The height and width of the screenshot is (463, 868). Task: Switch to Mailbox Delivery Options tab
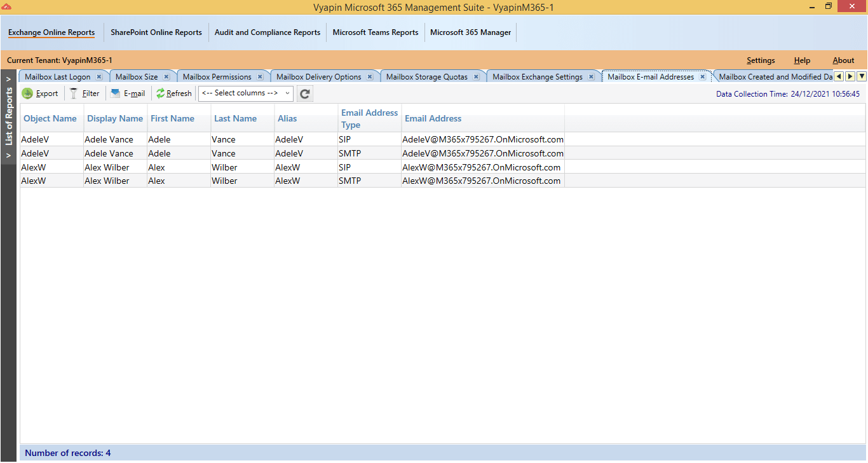(319, 77)
